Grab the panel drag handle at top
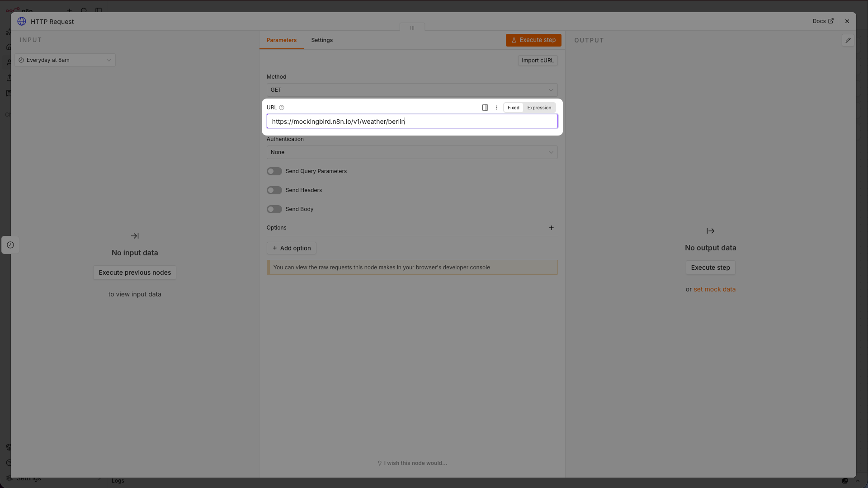868x488 pixels. coord(412,28)
